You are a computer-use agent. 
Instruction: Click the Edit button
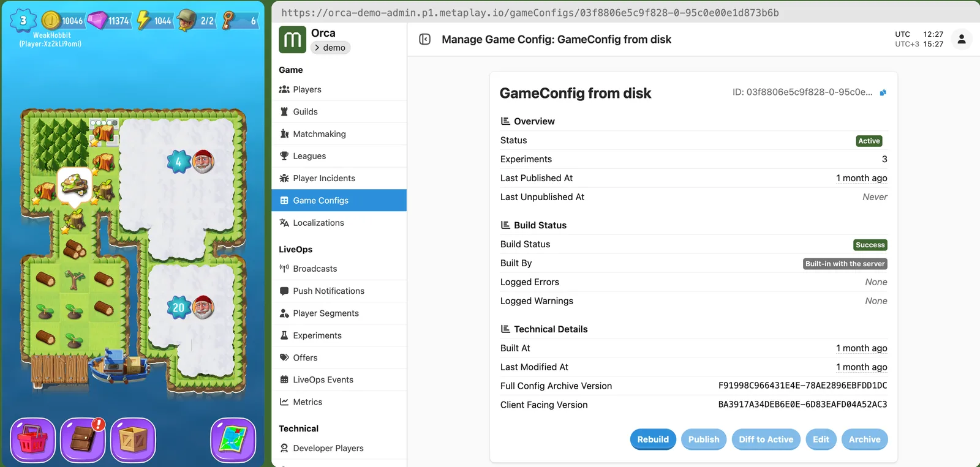(x=821, y=439)
